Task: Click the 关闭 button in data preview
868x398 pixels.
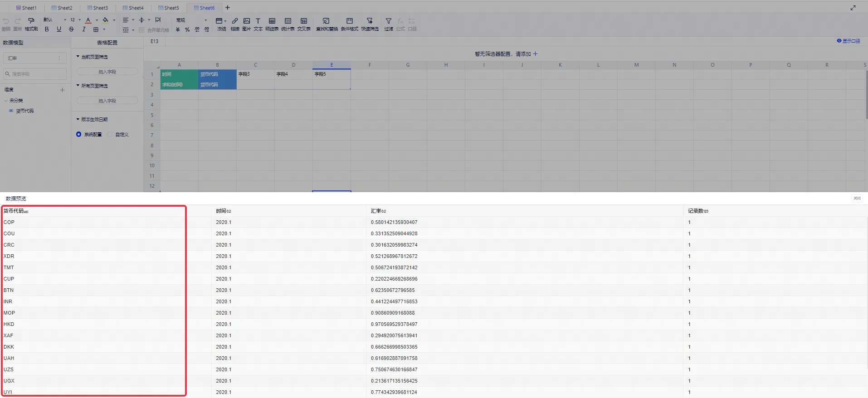Action: click(857, 199)
